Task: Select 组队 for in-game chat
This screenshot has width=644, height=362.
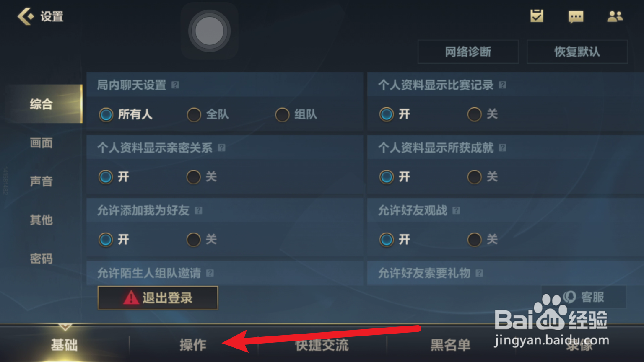Action: pyautogui.click(x=296, y=114)
